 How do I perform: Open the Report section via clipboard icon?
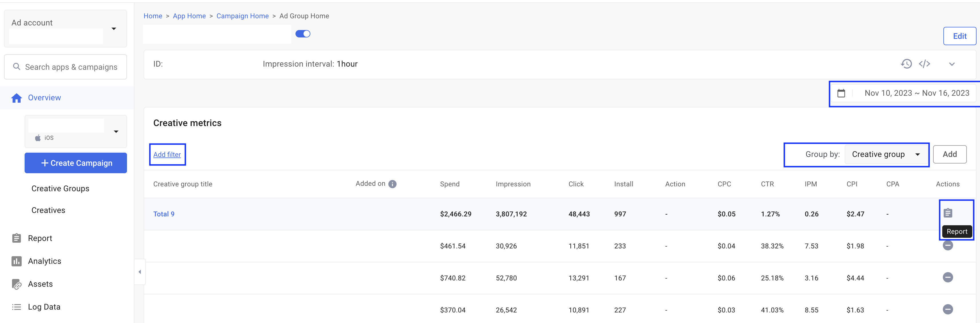17,238
